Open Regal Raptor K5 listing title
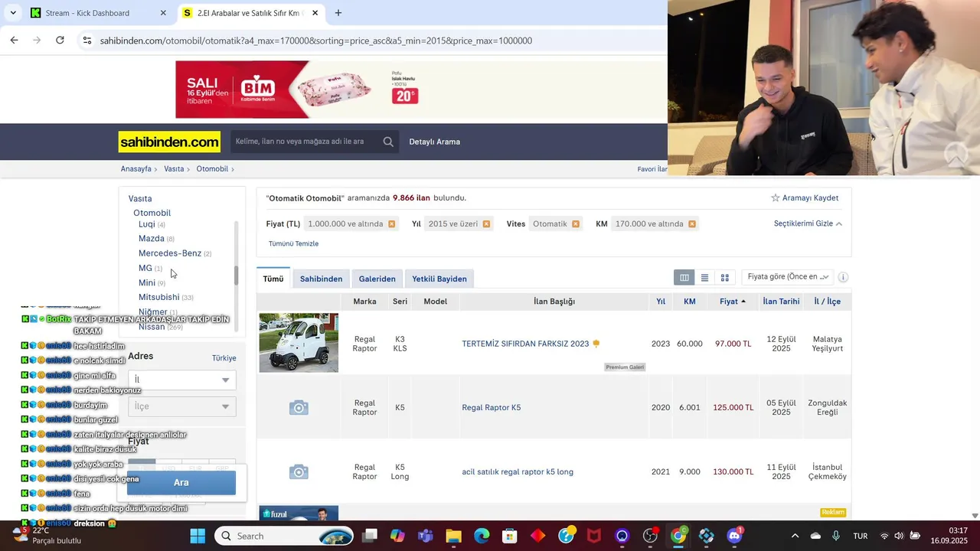 point(492,408)
